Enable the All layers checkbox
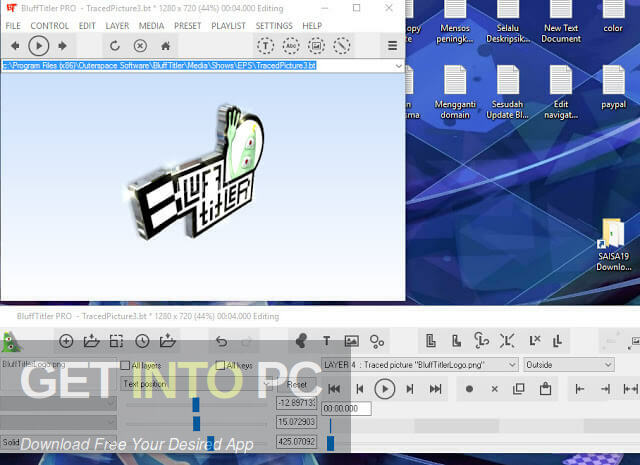This screenshot has height=465, width=640. coord(125,365)
